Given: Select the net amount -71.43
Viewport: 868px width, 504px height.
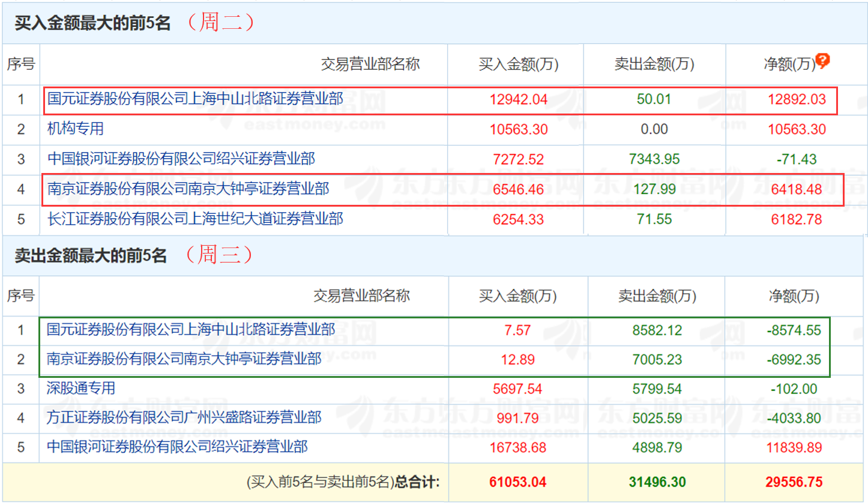Looking at the screenshot, I should [x=797, y=159].
